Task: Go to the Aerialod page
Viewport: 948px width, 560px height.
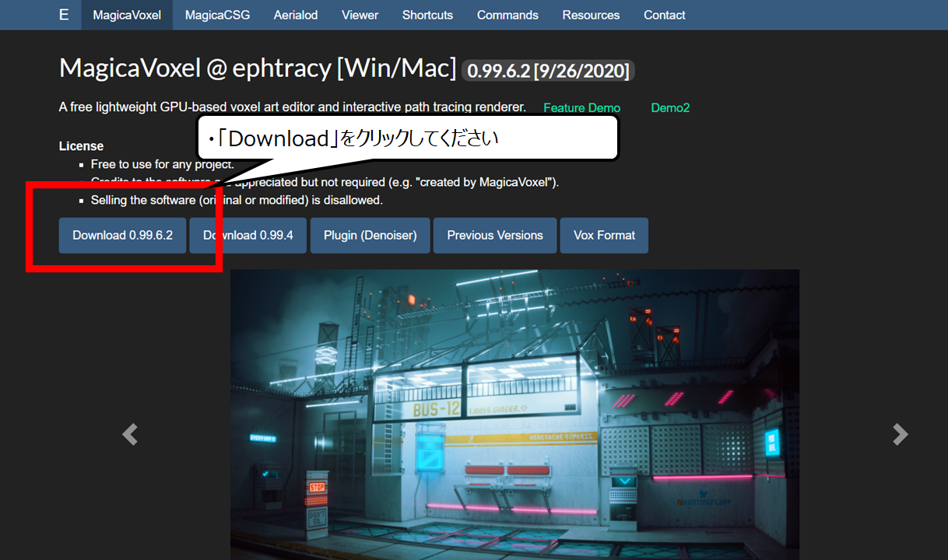Action: (296, 15)
